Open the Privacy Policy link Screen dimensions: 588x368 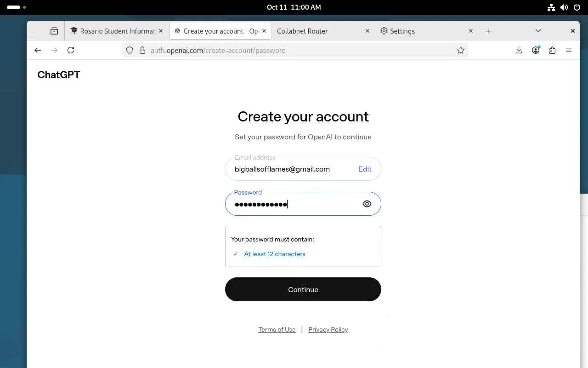click(x=328, y=329)
